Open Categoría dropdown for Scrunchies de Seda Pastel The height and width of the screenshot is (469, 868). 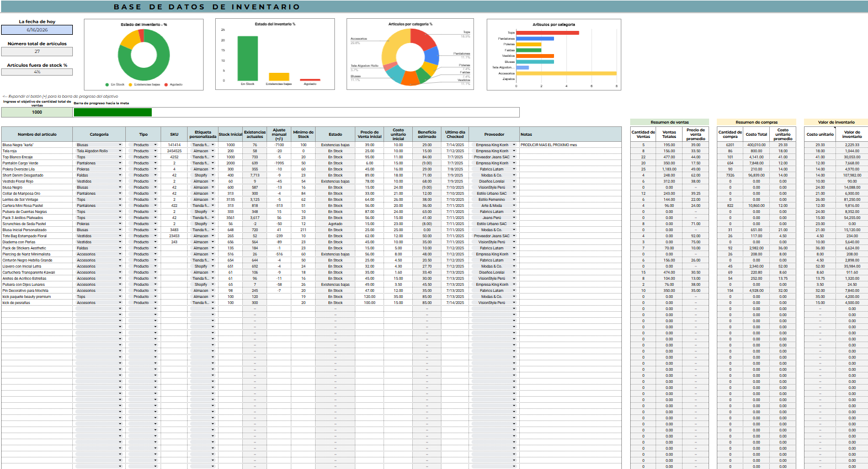click(x=120, y=223)
